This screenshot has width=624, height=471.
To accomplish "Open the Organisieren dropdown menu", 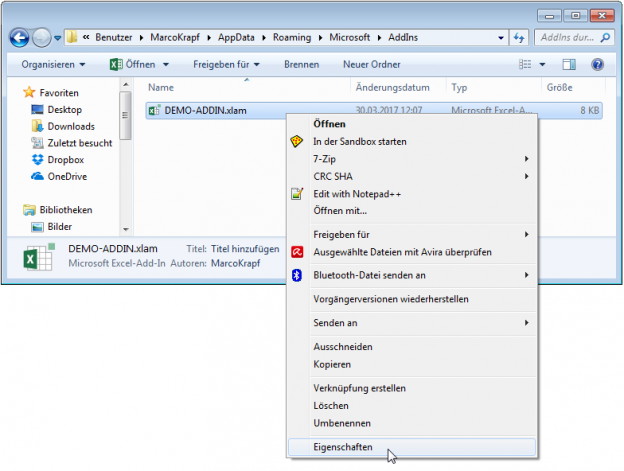I will click(x=53, y=64).
